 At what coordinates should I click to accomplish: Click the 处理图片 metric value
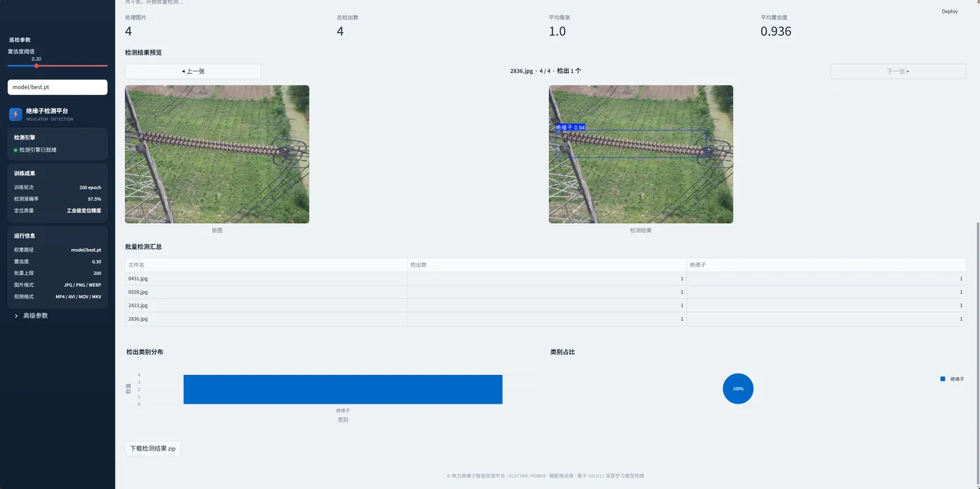(x=128, y=31)
